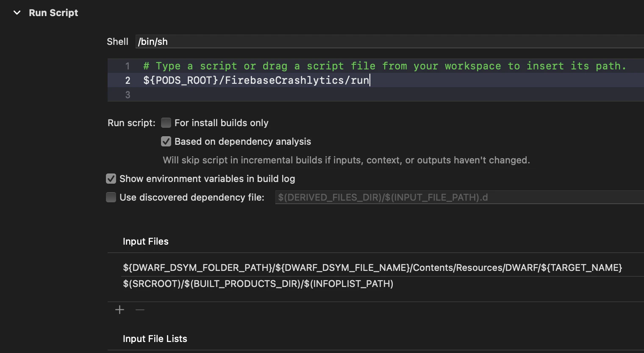Click script line 2 with FirebaseCrashlytics run

pos(256,80)
